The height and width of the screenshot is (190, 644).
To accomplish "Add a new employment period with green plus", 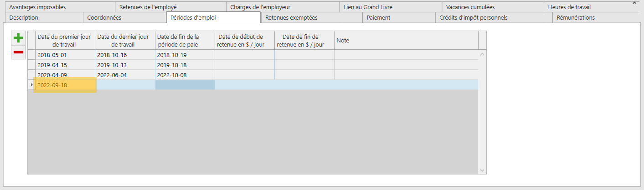I will pyautogui.click(x=18, y=38).
